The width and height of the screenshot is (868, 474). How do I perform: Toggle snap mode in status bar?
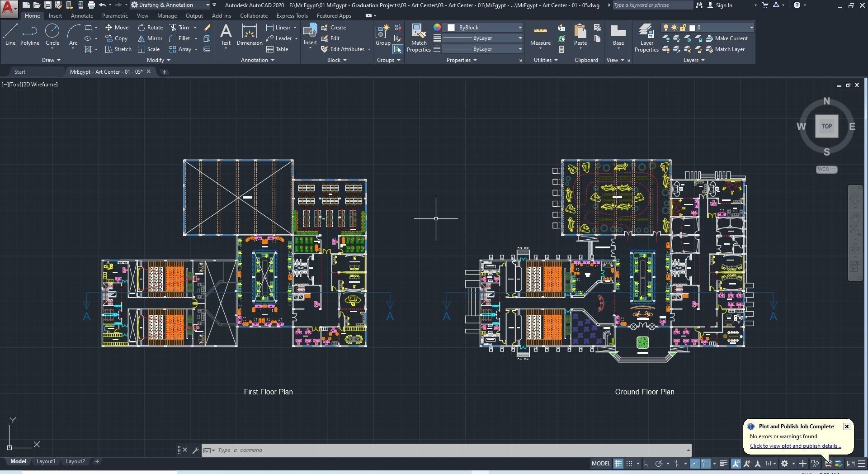coord(629,464)
